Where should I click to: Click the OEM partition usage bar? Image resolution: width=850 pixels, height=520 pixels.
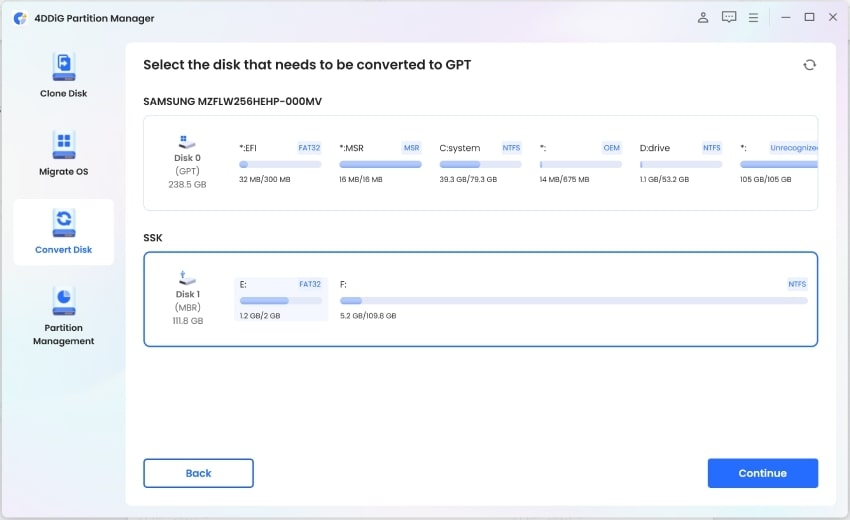[581, 164]
